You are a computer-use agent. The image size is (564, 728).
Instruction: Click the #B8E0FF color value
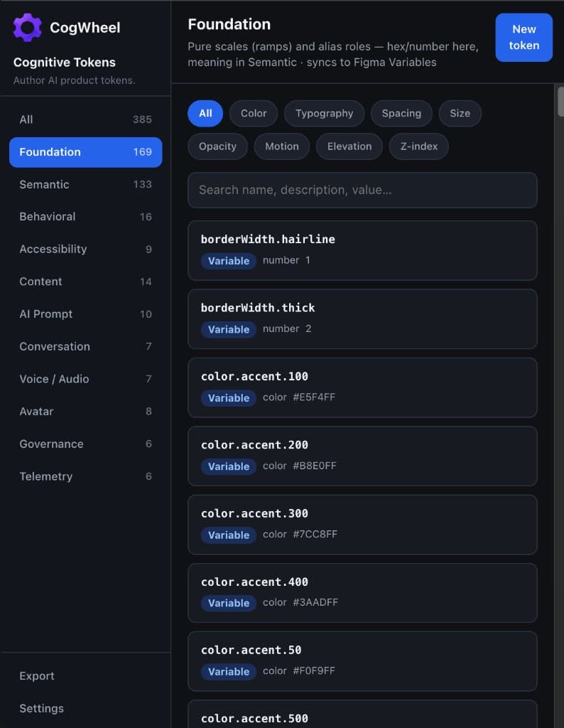point(315,466)
